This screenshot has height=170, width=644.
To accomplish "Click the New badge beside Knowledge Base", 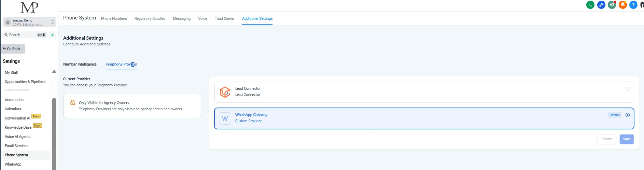I will click(37, 126).
